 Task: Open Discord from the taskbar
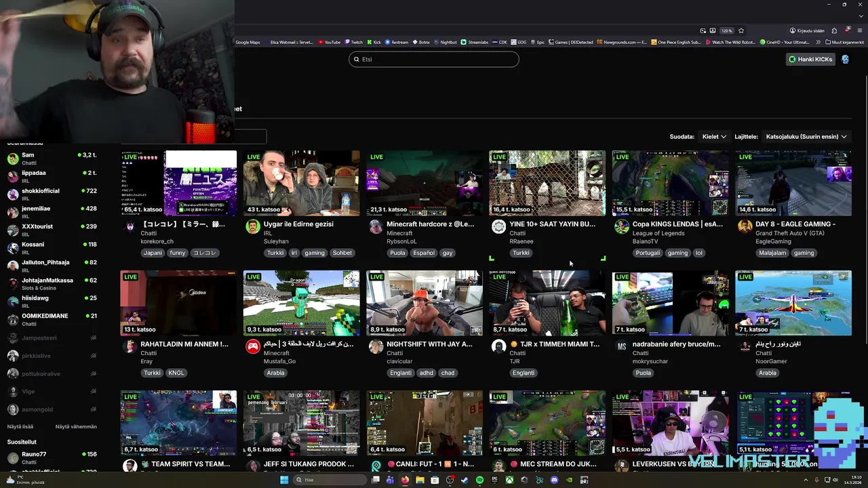click(x=554, y=480)
